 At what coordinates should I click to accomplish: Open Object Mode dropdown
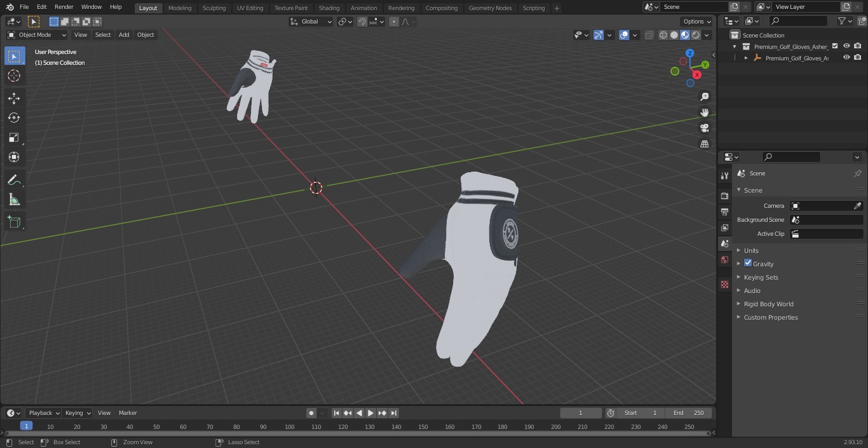[x=37, y=35]
